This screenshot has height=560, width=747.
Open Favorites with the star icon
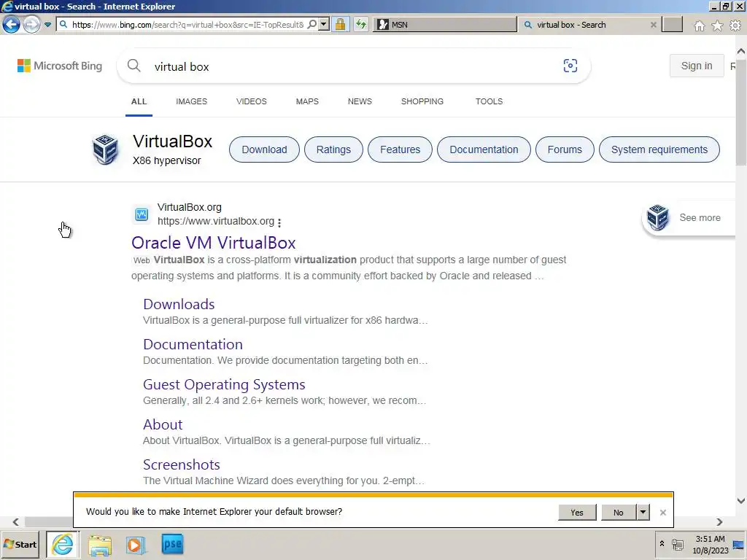tap(717, 26)
